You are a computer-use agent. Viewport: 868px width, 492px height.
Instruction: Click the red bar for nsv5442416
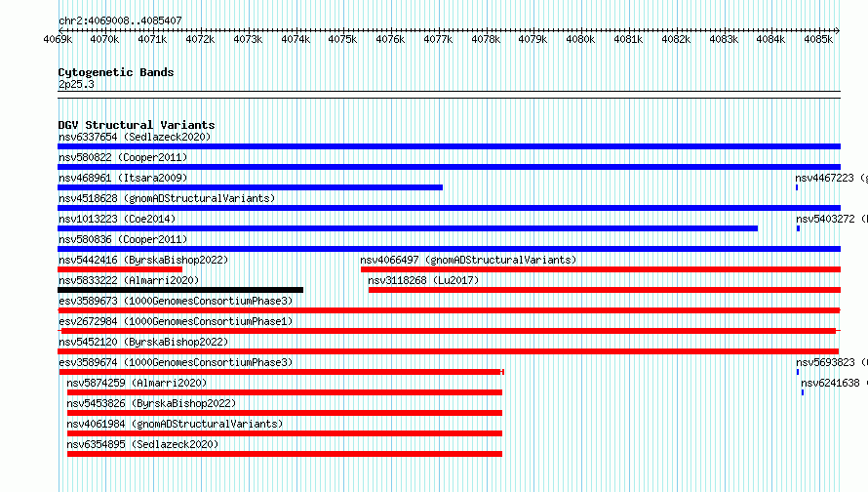point(120,269)
